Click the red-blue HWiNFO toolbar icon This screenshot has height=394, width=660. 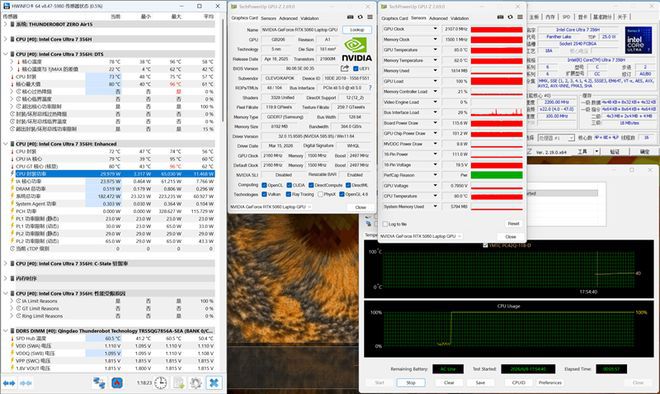pyautogui.click(x=117, y=383)
